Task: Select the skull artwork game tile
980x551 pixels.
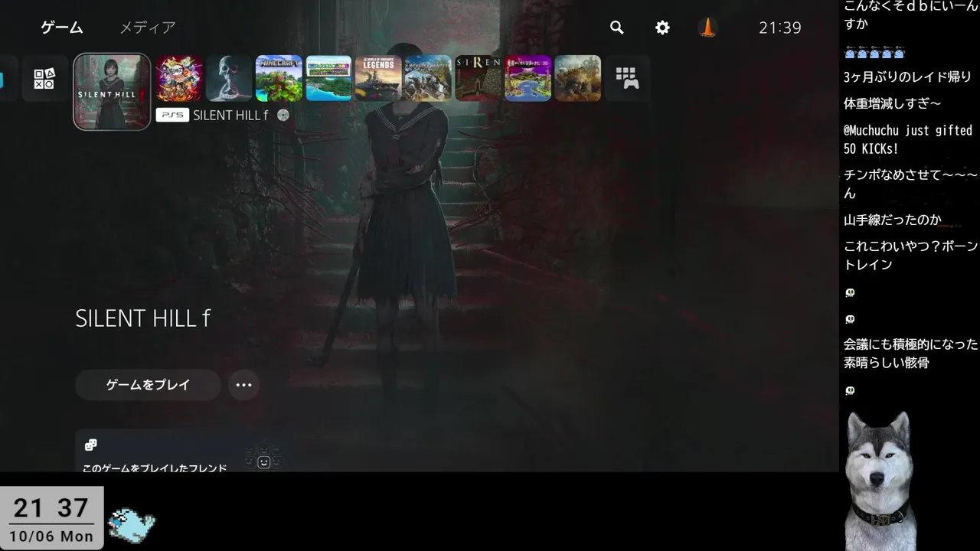Action: (x=229, y=78)
